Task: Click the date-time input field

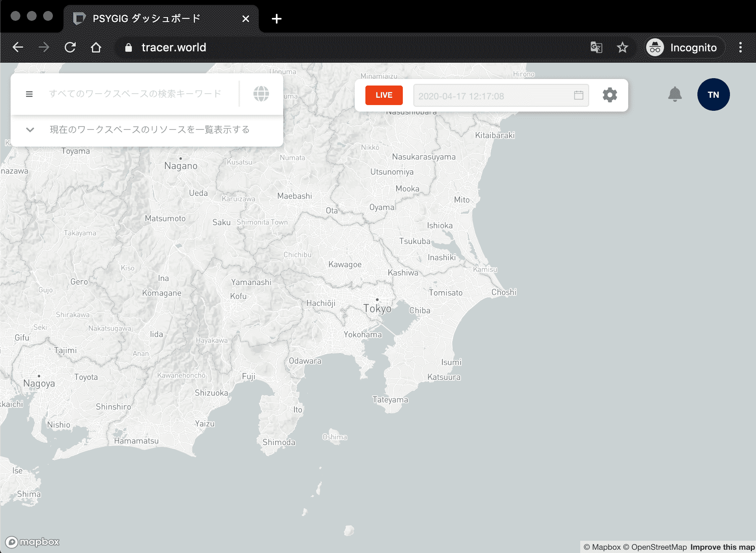Action: click(x=492, y=96)
